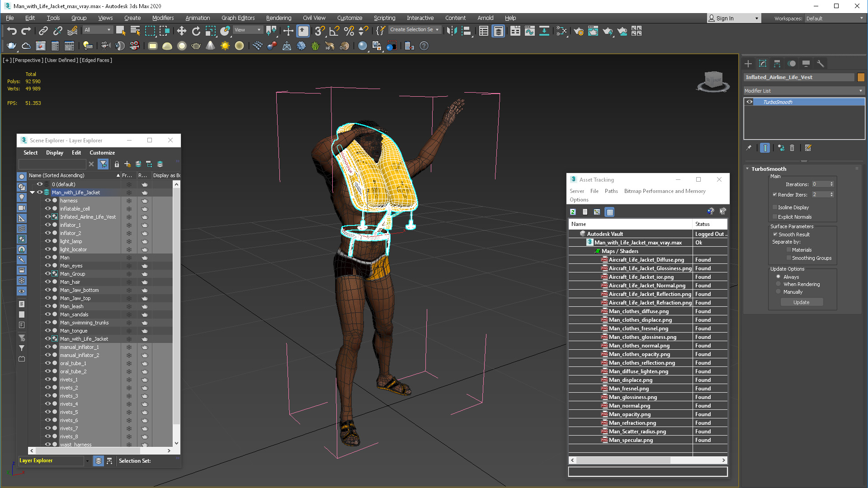Image resolution: width=868 pixels, height=488 pixels.
Task: Open the selection filter All dropdown
Action: point(97,30)
